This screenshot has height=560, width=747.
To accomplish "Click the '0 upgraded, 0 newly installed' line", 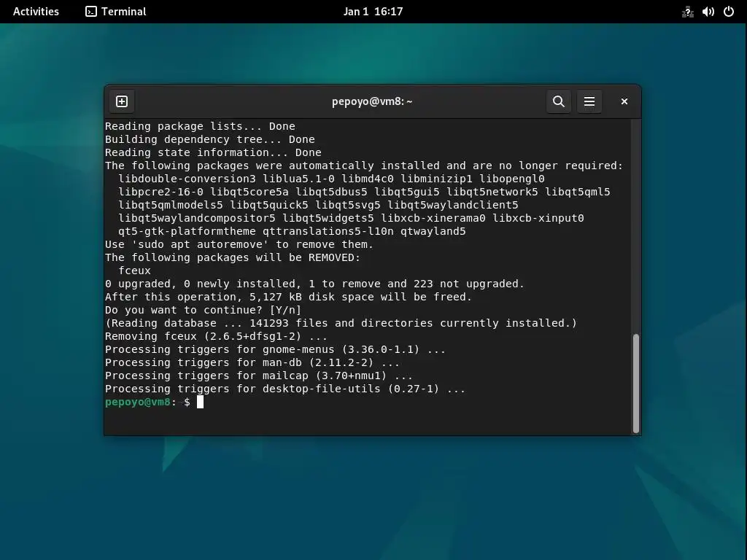I will 314,284.
